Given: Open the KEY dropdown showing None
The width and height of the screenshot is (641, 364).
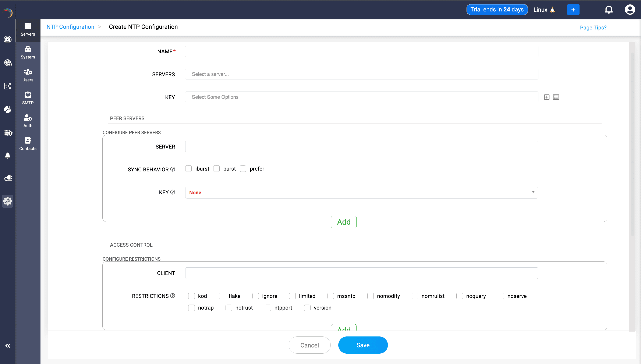Looking at the screenshot, I should [361, 193].
